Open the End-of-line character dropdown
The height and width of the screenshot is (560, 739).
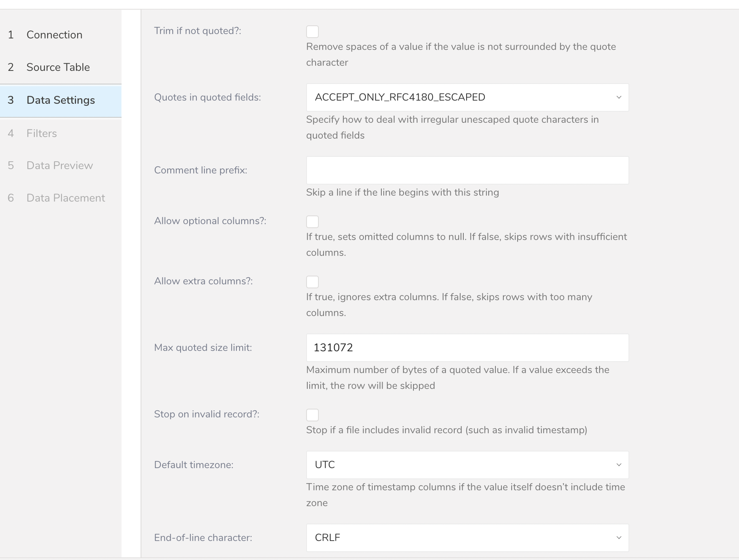[467, 538]
